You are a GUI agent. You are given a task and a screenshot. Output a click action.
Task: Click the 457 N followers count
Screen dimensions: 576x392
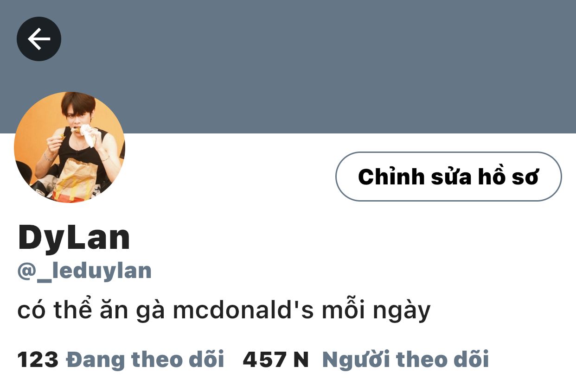[276, 360]
